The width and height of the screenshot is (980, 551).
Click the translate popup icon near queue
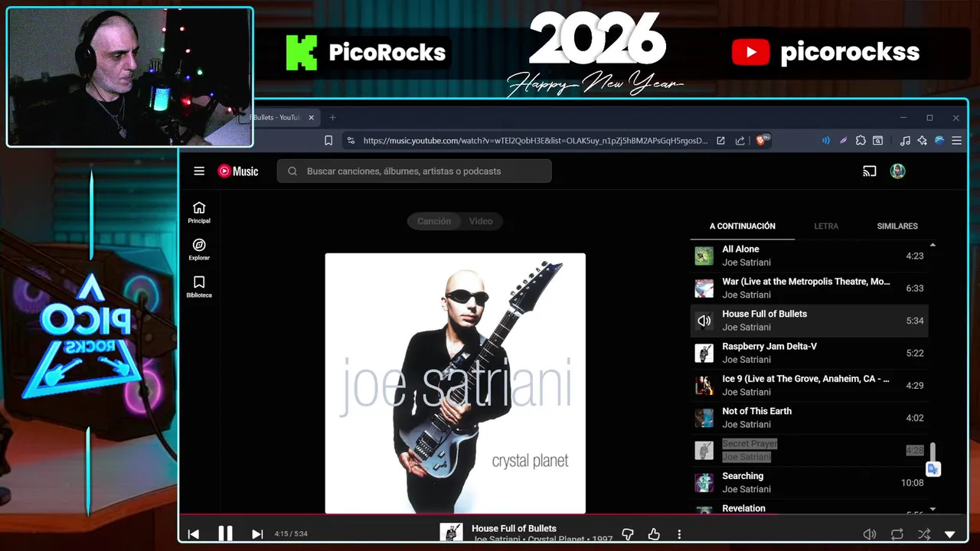click(x=933, y=469)
